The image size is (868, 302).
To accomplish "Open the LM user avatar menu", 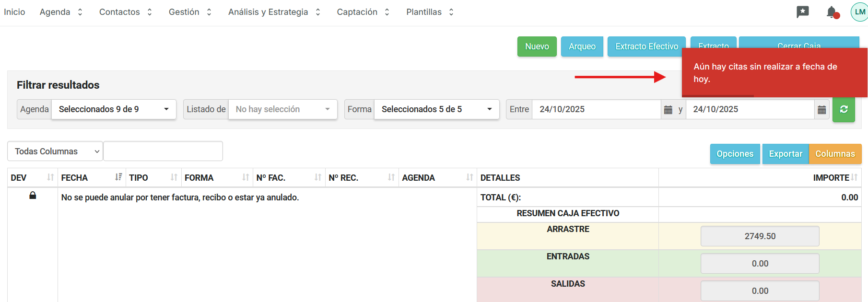I will [859, 12].
